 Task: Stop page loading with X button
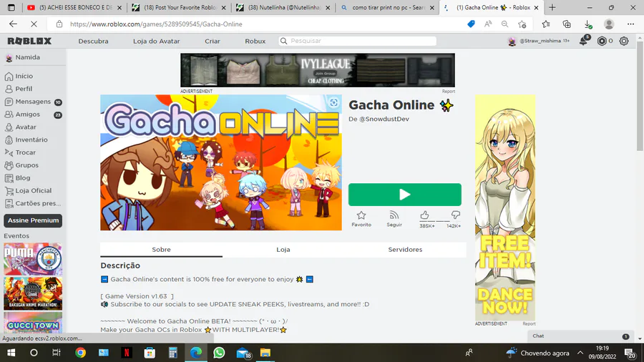tap(34, 24)
